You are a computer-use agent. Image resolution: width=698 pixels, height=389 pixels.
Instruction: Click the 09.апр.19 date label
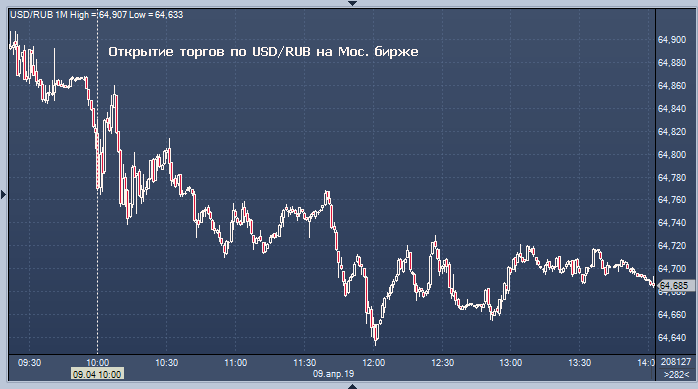[333, 374]
